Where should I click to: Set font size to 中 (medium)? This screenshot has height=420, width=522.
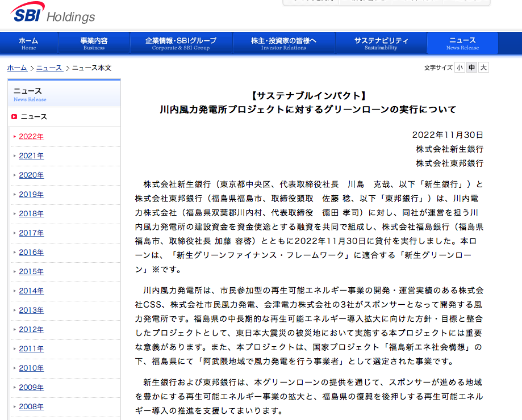(x=471, y=68)
